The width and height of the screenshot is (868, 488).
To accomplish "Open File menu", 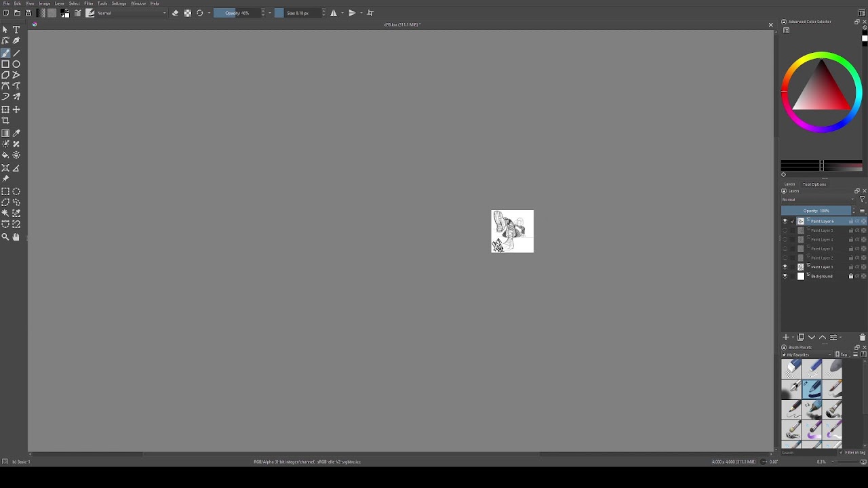I will [6, 3].
